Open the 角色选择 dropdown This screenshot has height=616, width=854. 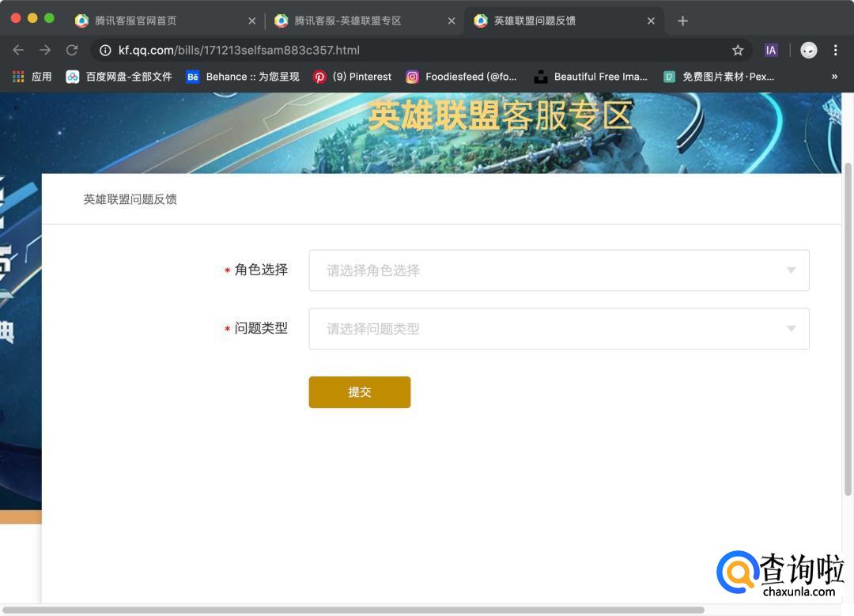tap(559, 270)
